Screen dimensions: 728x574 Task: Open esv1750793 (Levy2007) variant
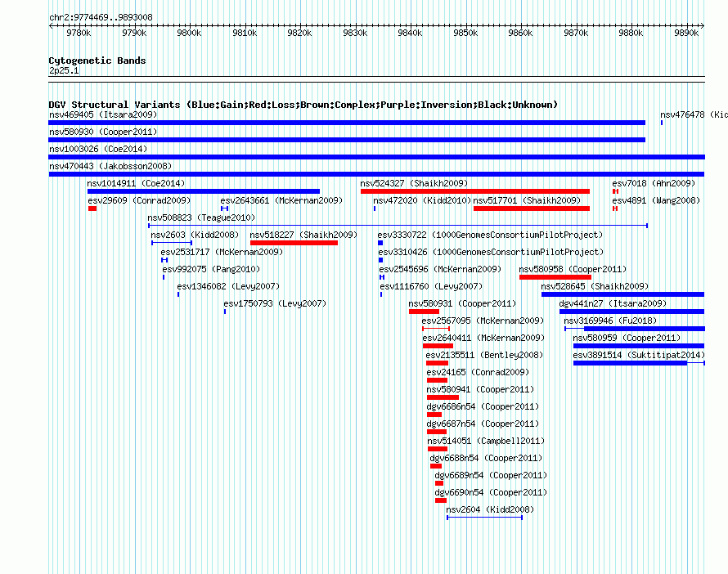click(275, 303)
